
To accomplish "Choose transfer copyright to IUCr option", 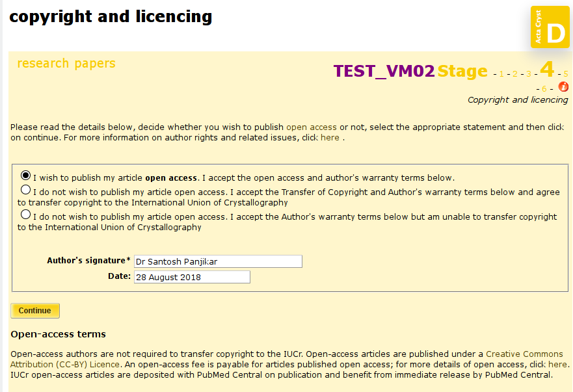I will coord(25,190).
